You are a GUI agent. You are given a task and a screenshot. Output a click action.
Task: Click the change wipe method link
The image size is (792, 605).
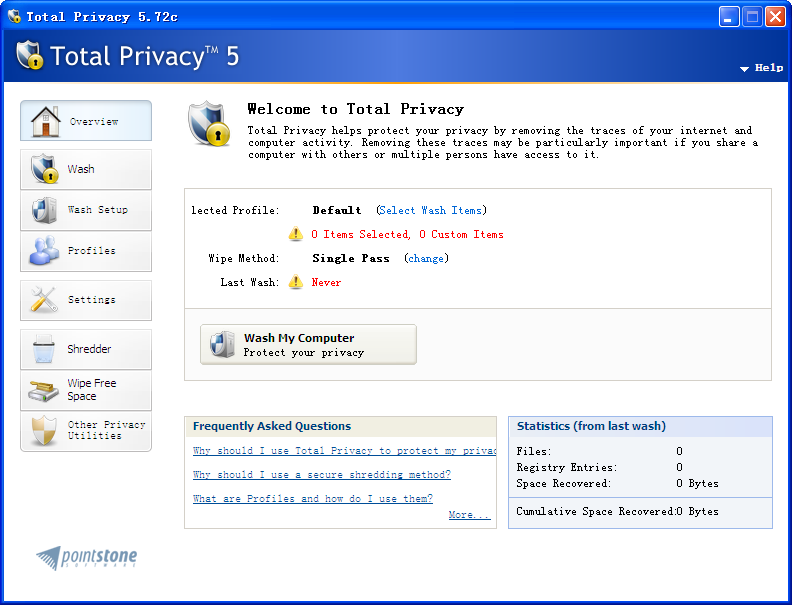(x=426, y=259)
